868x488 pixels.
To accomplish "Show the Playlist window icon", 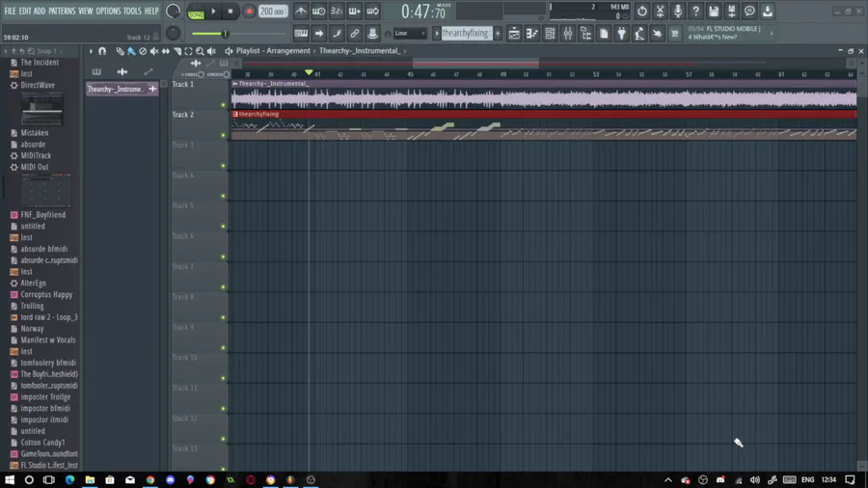I will pos(514,34).
